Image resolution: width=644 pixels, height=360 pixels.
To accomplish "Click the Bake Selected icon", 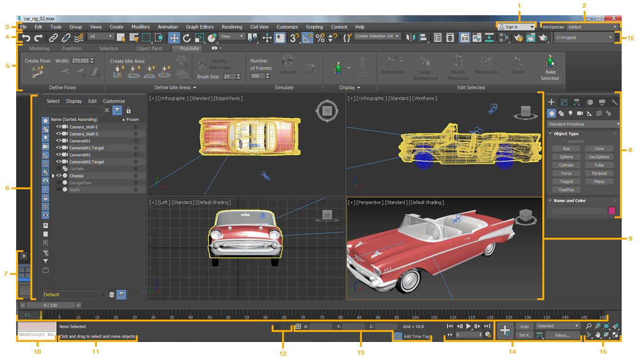I will [549, 63].
